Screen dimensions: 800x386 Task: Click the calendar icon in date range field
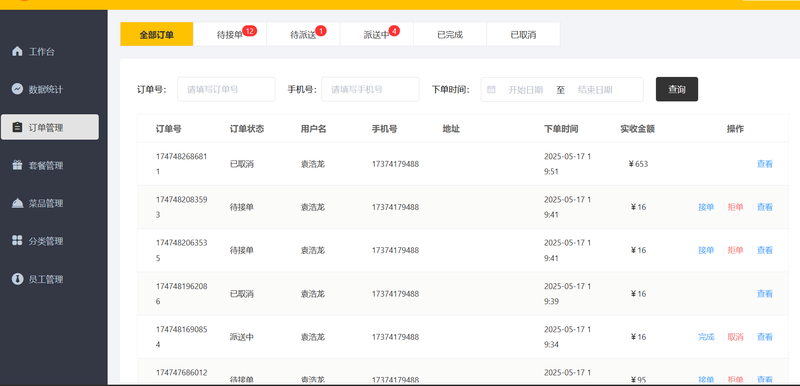tap(491, 90)
